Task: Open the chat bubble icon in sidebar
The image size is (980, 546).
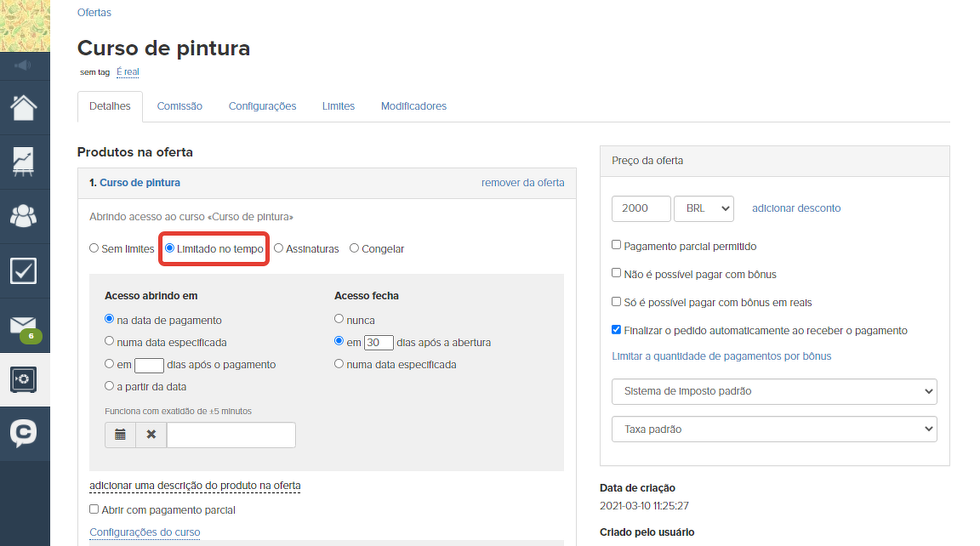Action: click(x=24, y=434)
